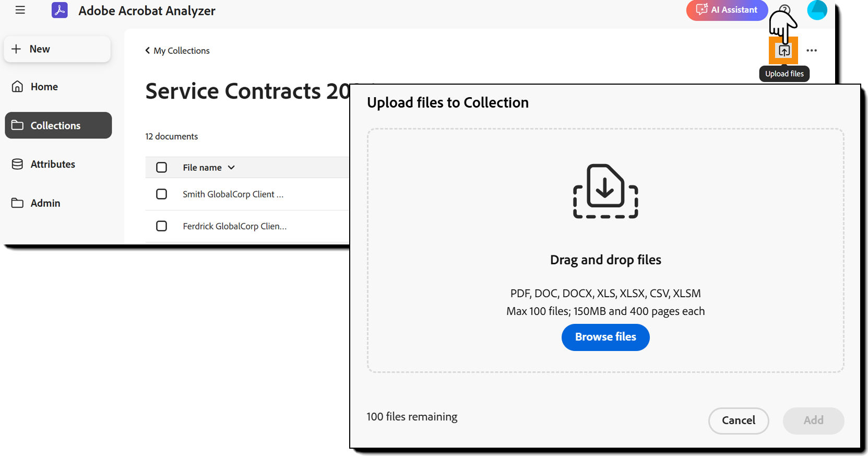Image resolution: width=868 pixels, height=456 pixels.
Task: Cancel the upload dialog
Action: pos(739,421)
